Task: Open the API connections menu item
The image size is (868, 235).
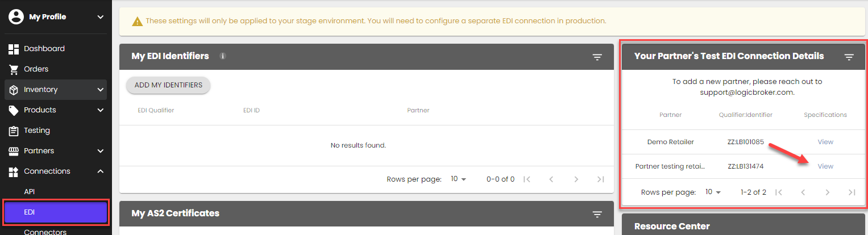Action: 30,192
